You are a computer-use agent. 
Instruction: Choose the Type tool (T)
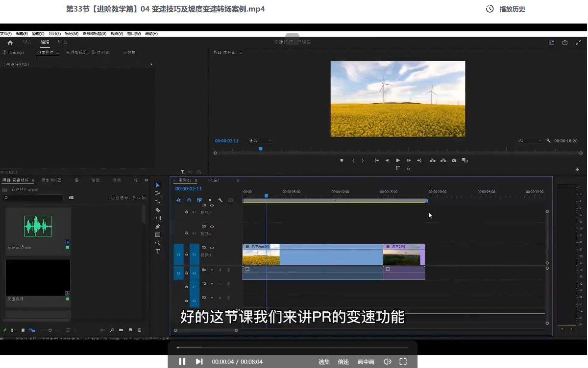point(158,252)
